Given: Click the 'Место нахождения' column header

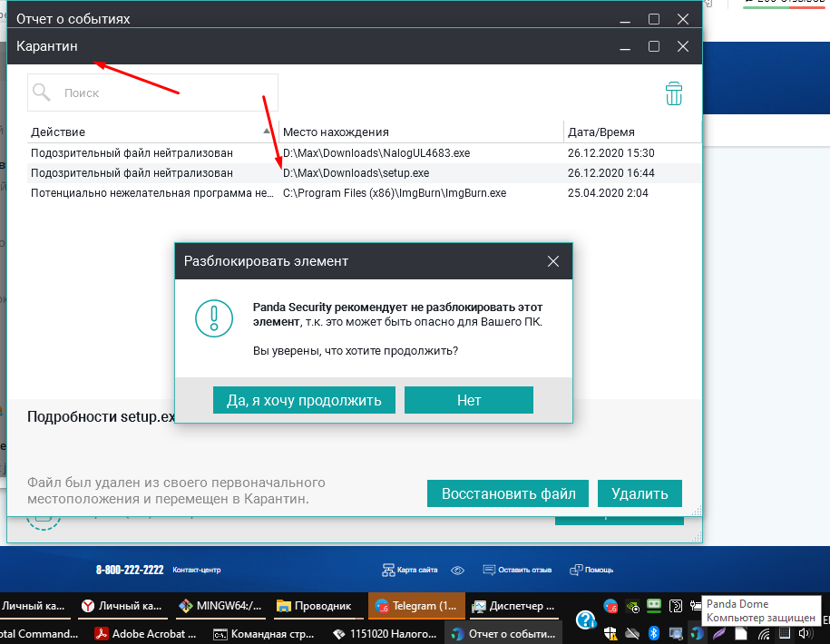Looking at the screenshot, I should pos(421,132).
